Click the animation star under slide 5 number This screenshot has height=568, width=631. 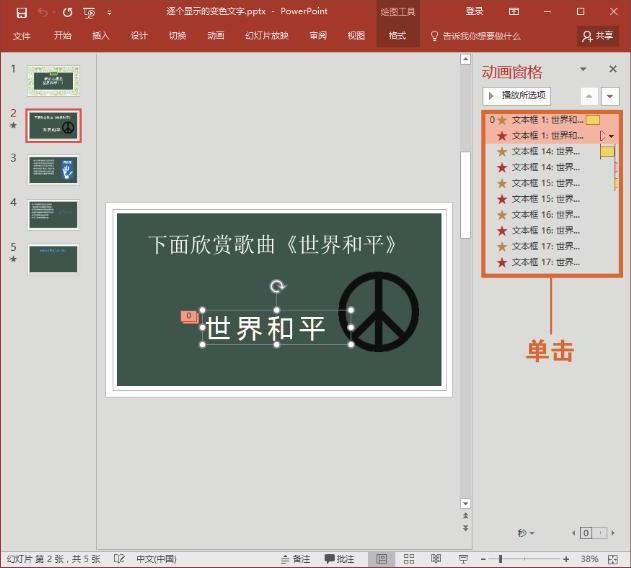13,259
